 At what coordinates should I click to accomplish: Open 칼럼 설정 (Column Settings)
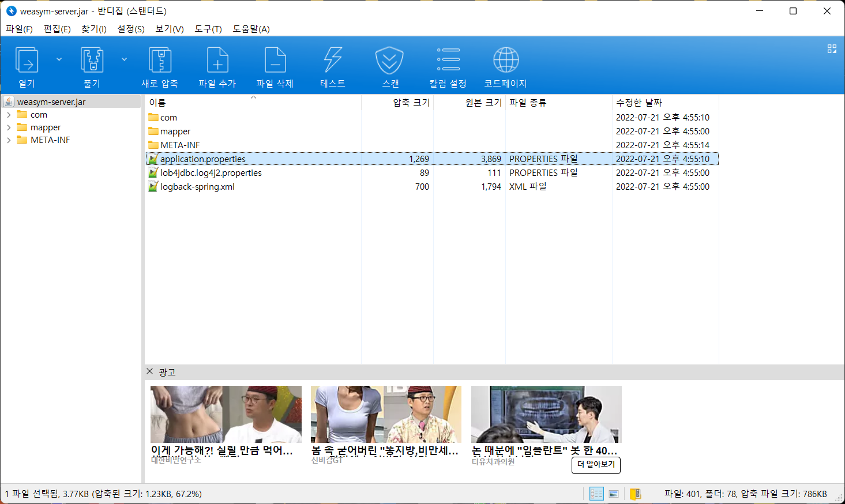(448, 61)
